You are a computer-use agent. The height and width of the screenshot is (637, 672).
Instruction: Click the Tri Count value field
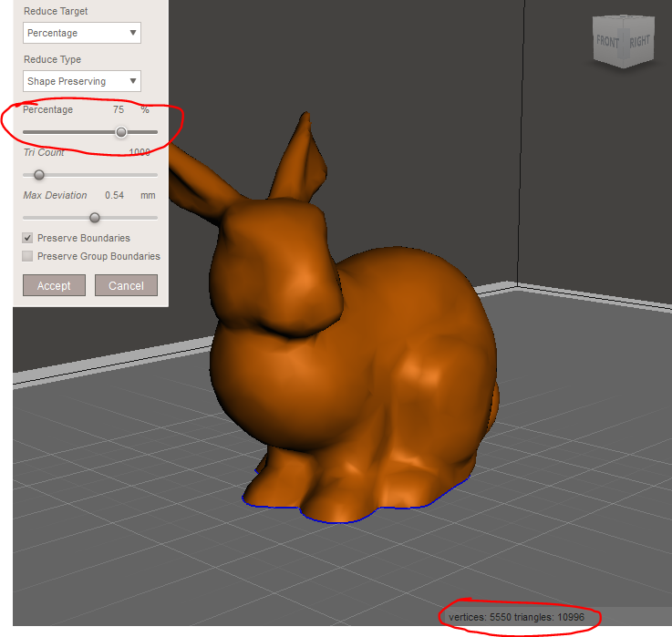coord(140,152)
